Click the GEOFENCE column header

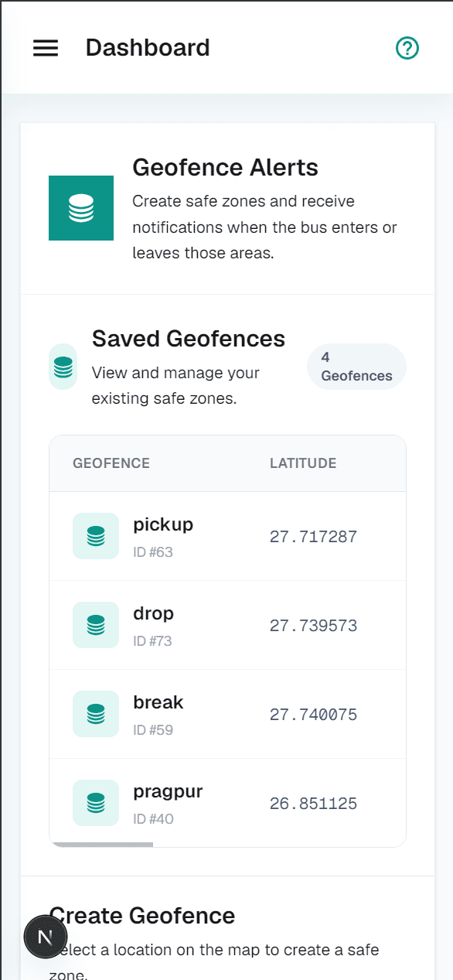111,463
